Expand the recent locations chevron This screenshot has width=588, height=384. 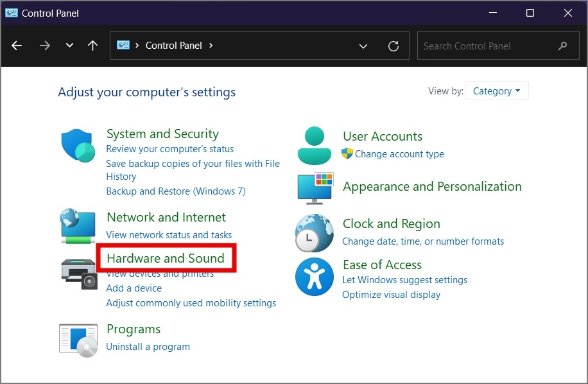point(69,46)
